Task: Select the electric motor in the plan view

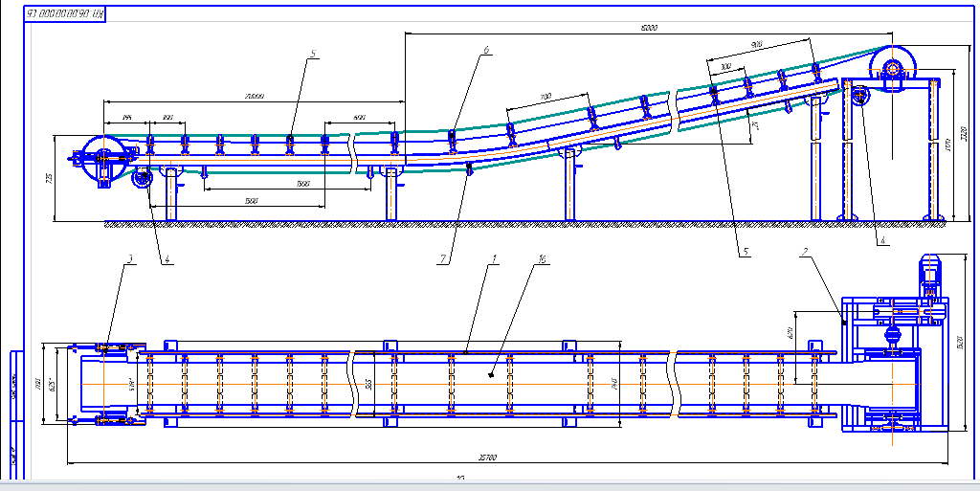Action: pyautogui.click(x=929, y=275)
